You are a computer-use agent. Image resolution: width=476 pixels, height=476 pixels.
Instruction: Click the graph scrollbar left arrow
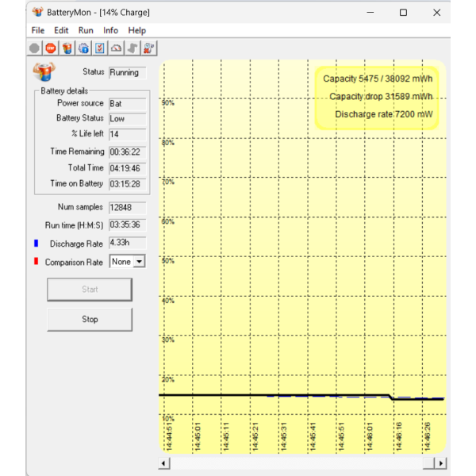pos(164,463)
